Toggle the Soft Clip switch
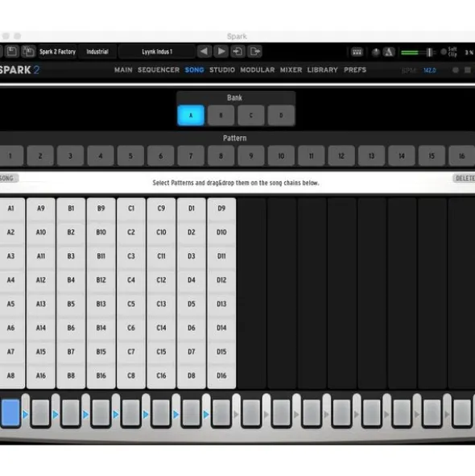Viewport: 475px width, 476px height. 444,52
